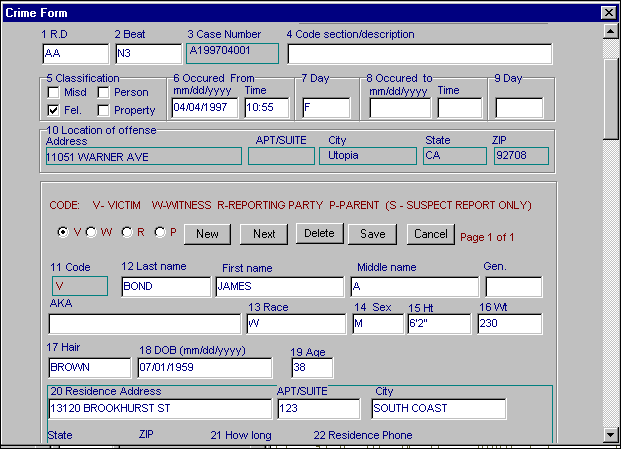Click the Middle name field containing A
Image resolution: width=621 pixels, height=449 pixels.
pos(415,287)
